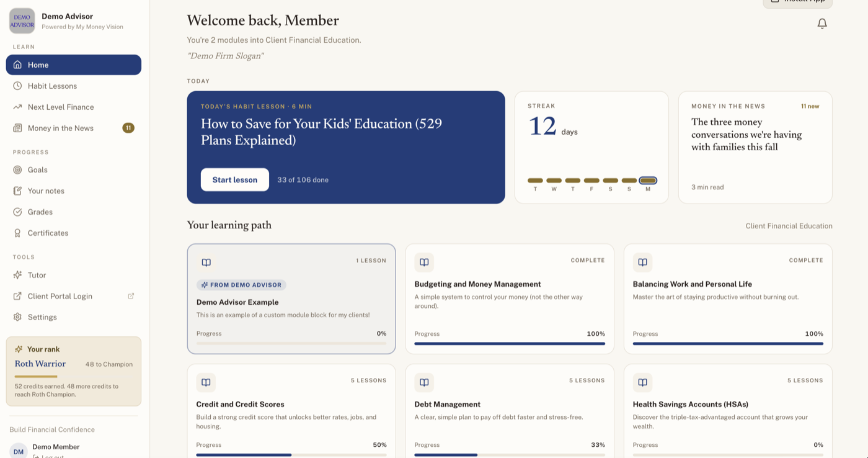Open the 12-day streak card

[x=591, y=147]
